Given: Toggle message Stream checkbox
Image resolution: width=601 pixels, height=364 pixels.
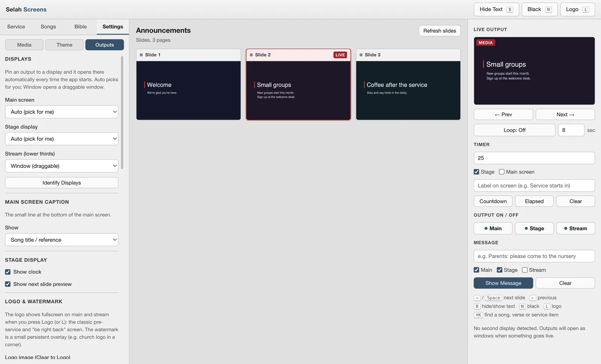Looking at the screenshot, I should [525, 270].
